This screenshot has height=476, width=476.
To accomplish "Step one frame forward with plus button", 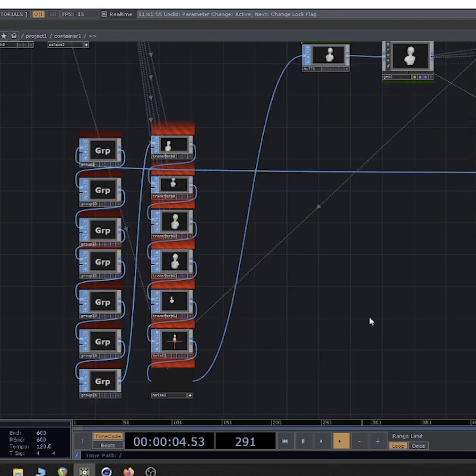I will tap(377, 441).
